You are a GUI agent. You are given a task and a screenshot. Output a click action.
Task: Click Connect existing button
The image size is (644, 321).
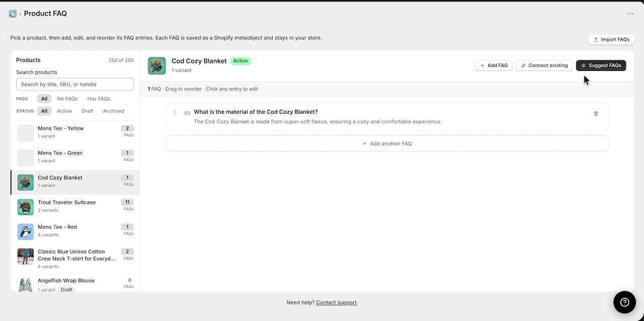pyautogui.click(x=544, y=65)
